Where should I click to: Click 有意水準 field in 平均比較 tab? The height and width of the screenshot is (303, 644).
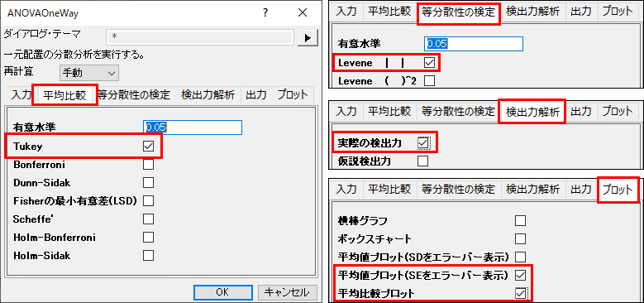click(193, 127)
